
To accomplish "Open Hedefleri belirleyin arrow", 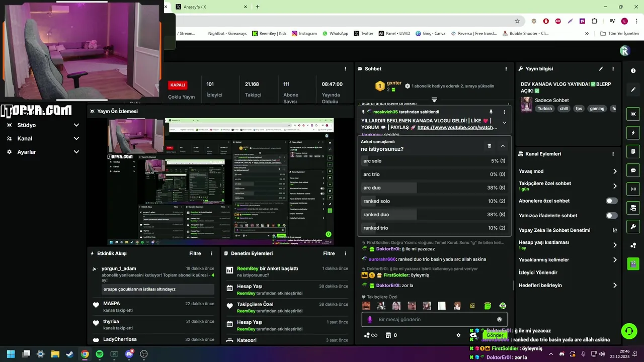I will click(615, 285).
